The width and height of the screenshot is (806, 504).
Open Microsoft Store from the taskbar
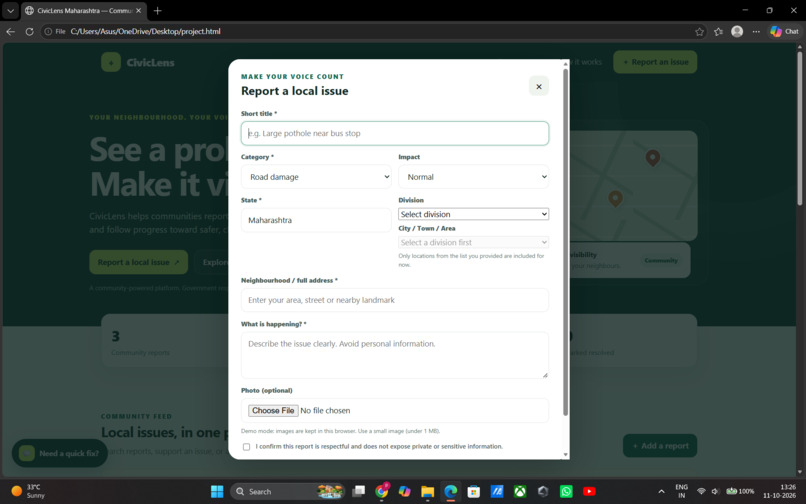point(473,492)
